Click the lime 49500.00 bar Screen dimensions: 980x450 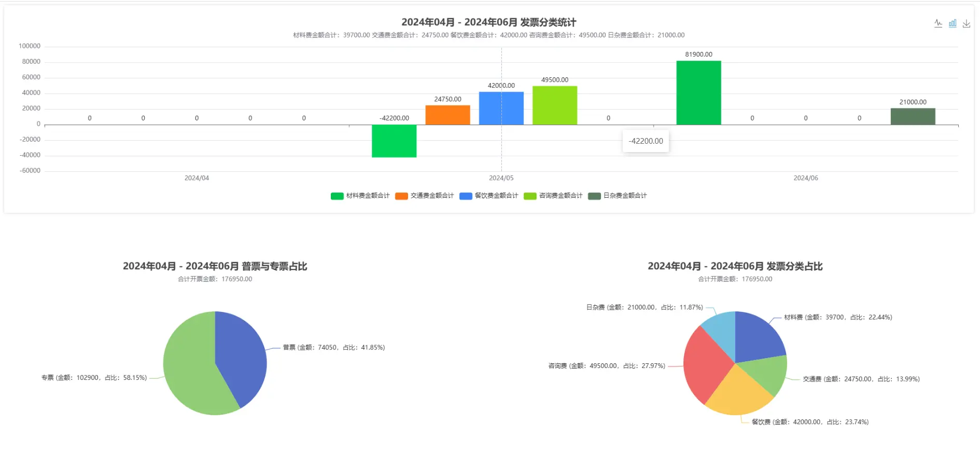[x=554, y=105]
